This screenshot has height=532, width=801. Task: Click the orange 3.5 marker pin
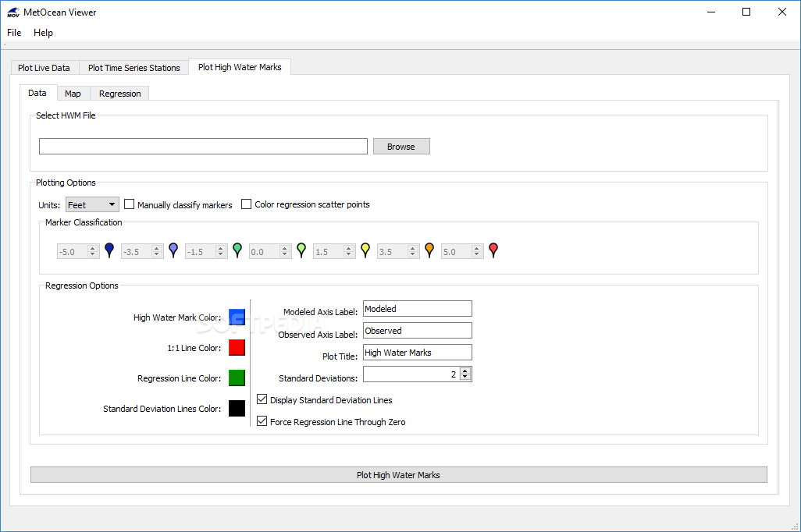point(429,250)
